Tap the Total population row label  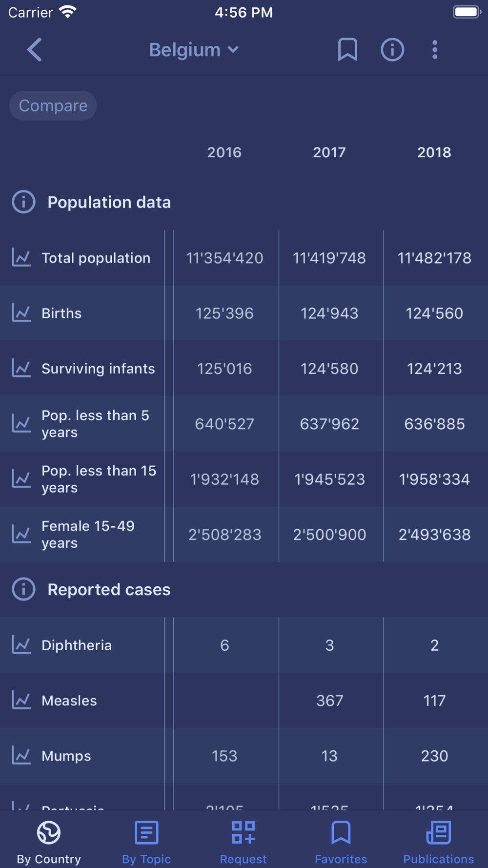(x=96, y=258)
